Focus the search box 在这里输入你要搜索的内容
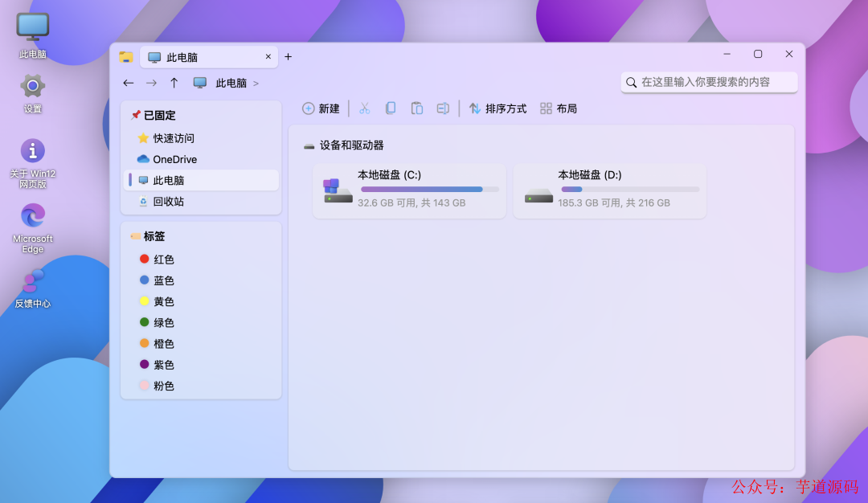868x503 pixels. (x=709, y=83)
